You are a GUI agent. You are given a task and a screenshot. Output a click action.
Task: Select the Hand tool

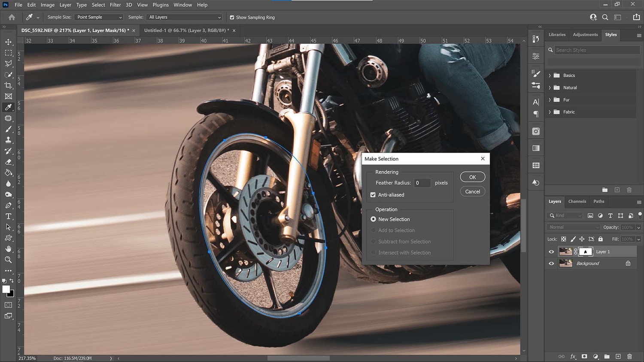(8, 249)
